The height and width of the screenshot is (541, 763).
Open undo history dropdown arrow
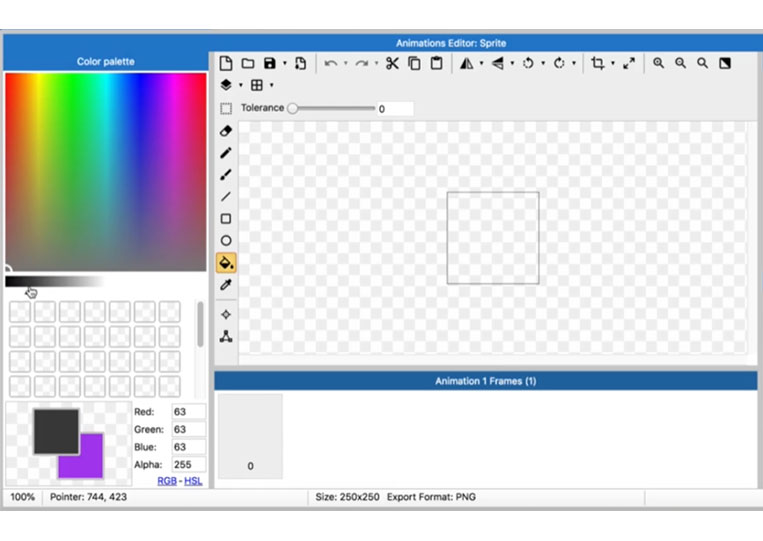pyautogui.click(x=345, y=63)
